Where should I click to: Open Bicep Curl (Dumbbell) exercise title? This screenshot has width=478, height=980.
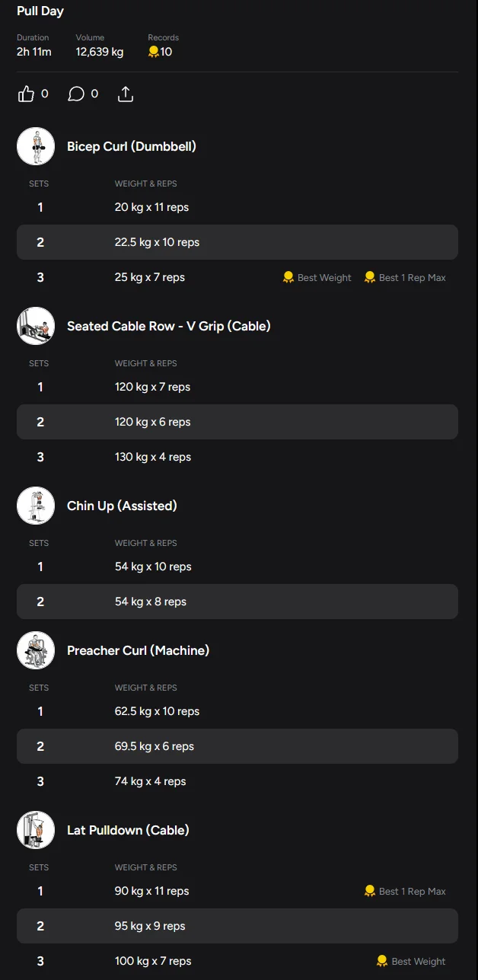(132, 146)
